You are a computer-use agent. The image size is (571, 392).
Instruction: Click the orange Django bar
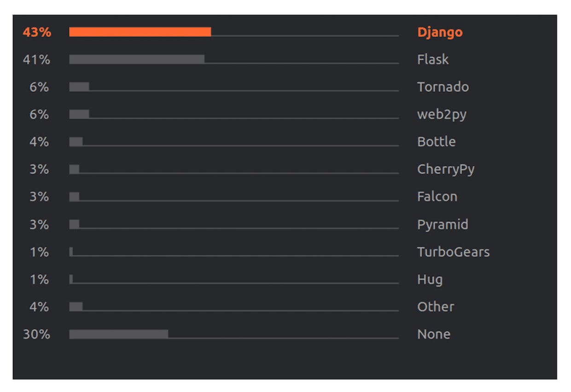(x=140, y=32)
